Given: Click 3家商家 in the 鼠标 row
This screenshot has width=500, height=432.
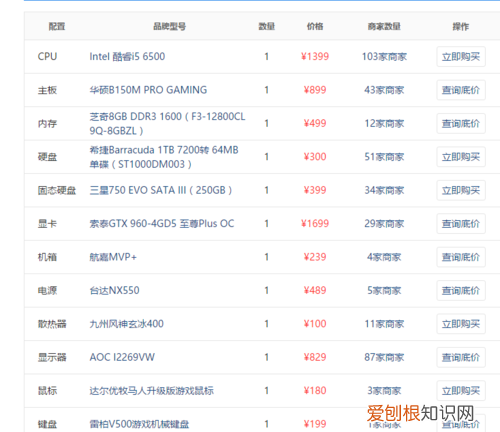Looking at the screenshot, I should click(384, 391).
